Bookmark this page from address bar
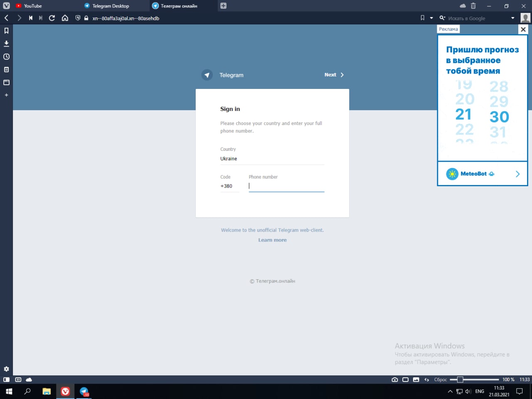 click(422, 18)
